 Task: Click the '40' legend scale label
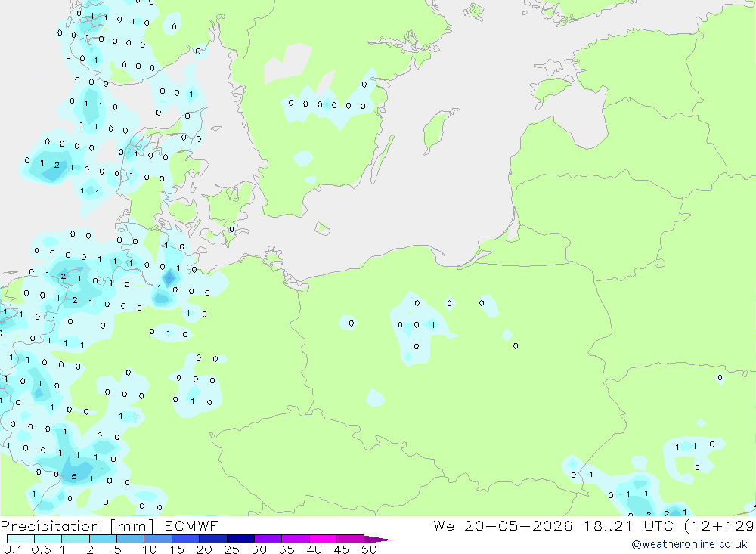(314, 549)
